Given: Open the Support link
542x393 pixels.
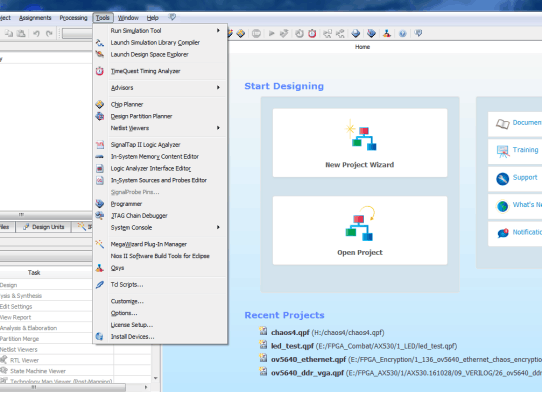Looking at the screenshot, I should (525, 178).
